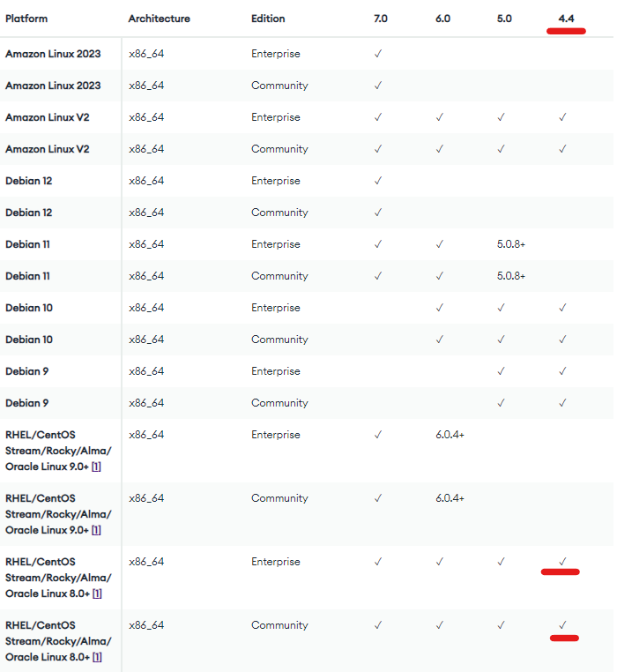The image size is (617, 672).
Task: Click the Platform column header
Action: click(26, 19)
